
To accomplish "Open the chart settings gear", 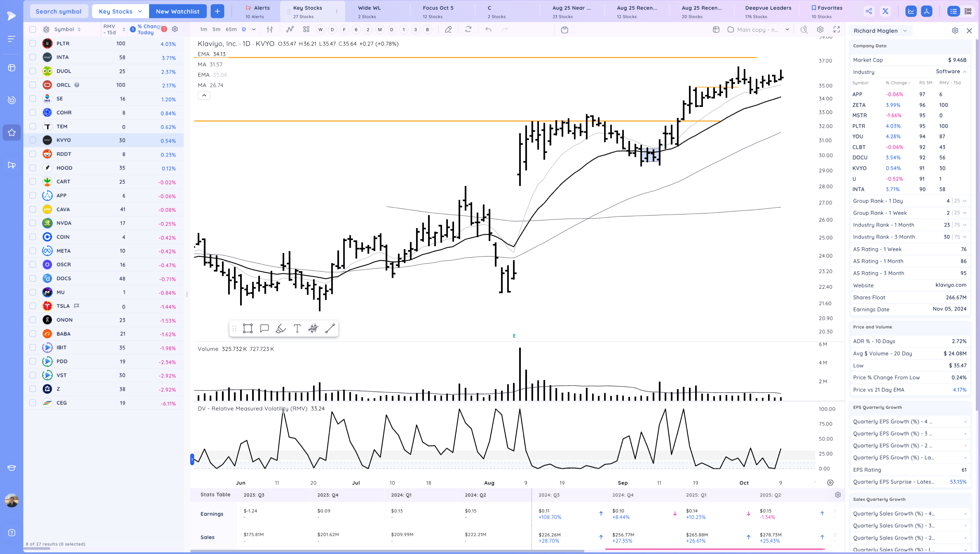I will pyautogui.click(x=820, y=29).
